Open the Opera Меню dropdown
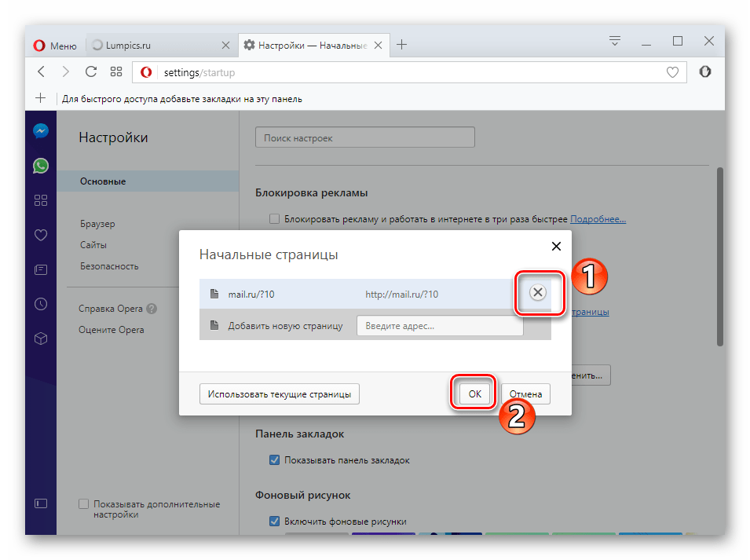The image size is (750, 560). (55, 46)
